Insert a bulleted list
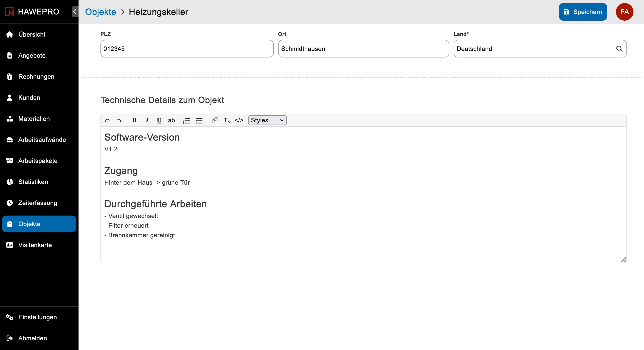The height and width of the screenshot is (350, 644). [x=199, y=120]
